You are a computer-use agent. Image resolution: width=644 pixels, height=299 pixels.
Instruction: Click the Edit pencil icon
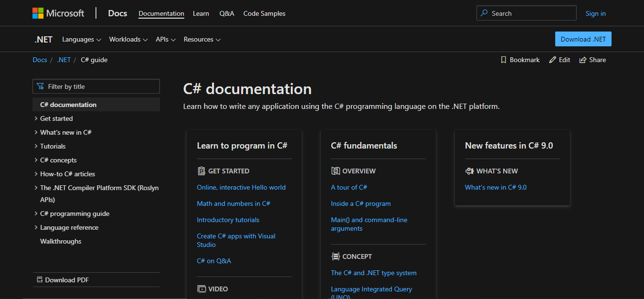tap(553, 60)
